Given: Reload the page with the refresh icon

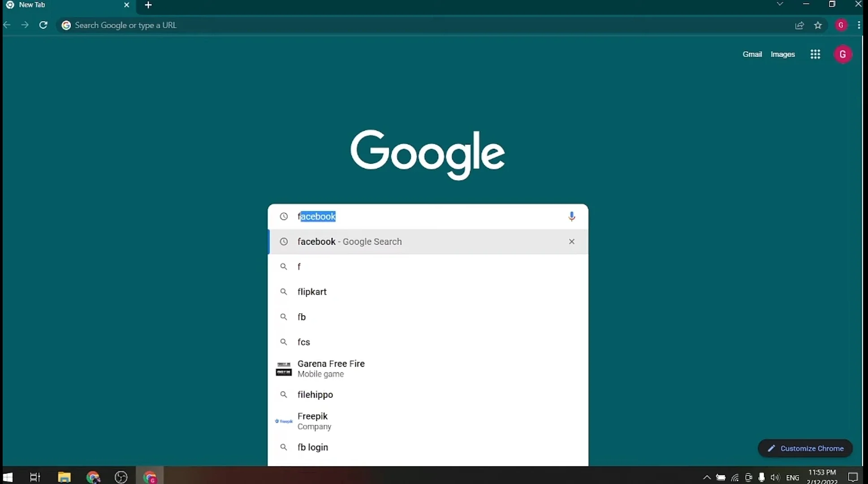Looking at the screenshot, I should (43, 25).
